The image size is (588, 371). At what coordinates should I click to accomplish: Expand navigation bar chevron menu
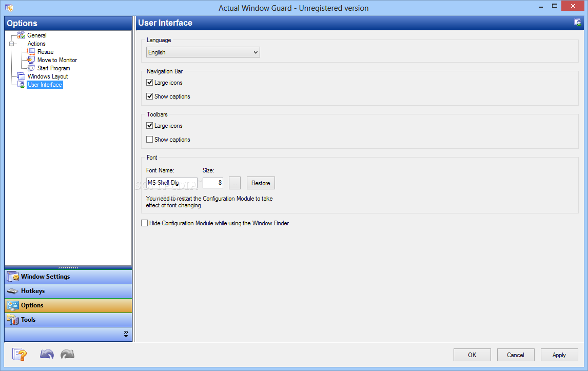click(126, 334)
